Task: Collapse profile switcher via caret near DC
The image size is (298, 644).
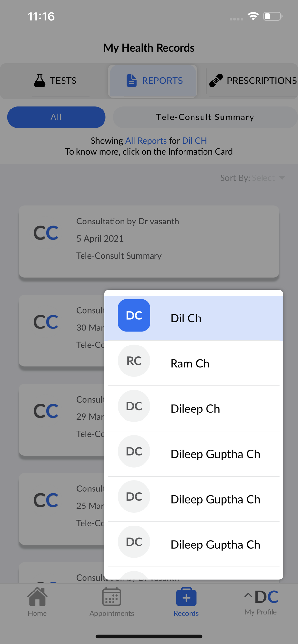Action: point(248,595)
